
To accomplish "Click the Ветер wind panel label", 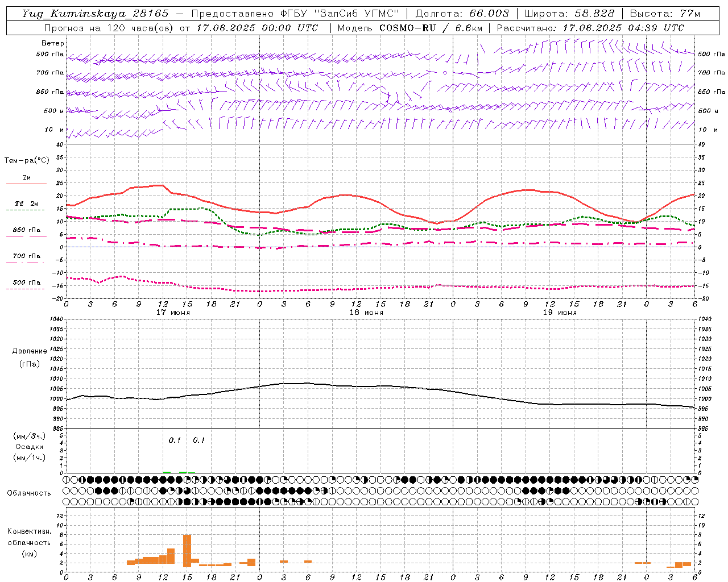I will [53, 43].
